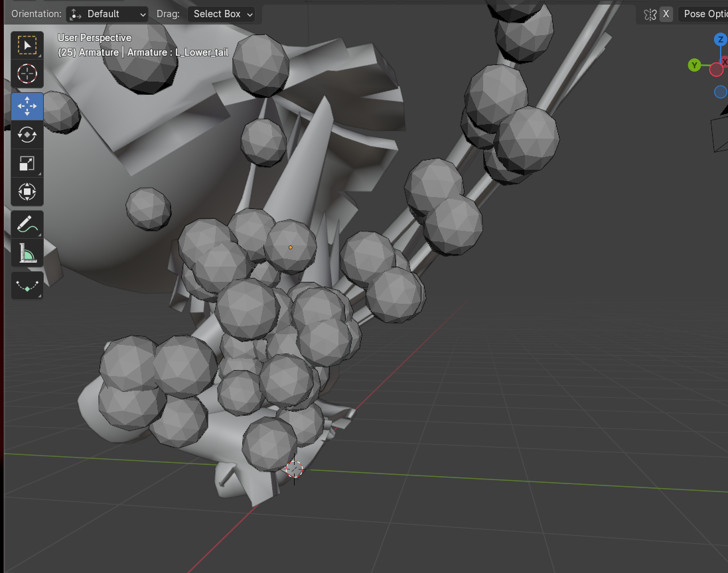Click the 'User Perspective' viewport label
The image size is (728, 573).
94,38
